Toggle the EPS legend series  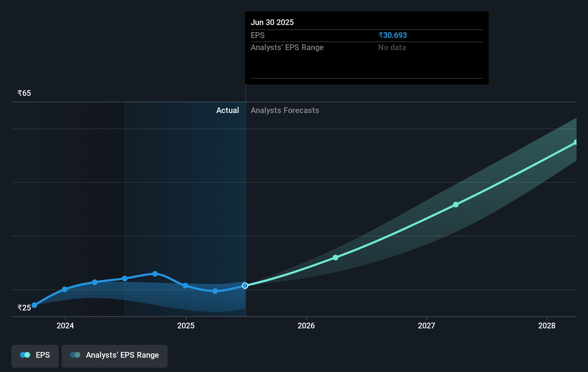click(x=35, y=356)
